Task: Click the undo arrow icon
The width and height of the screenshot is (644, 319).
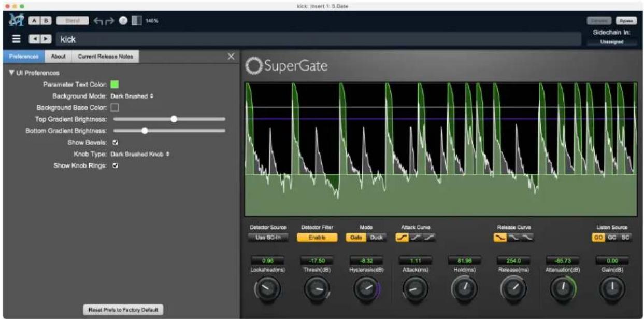Action: click(x=97, y=21)
